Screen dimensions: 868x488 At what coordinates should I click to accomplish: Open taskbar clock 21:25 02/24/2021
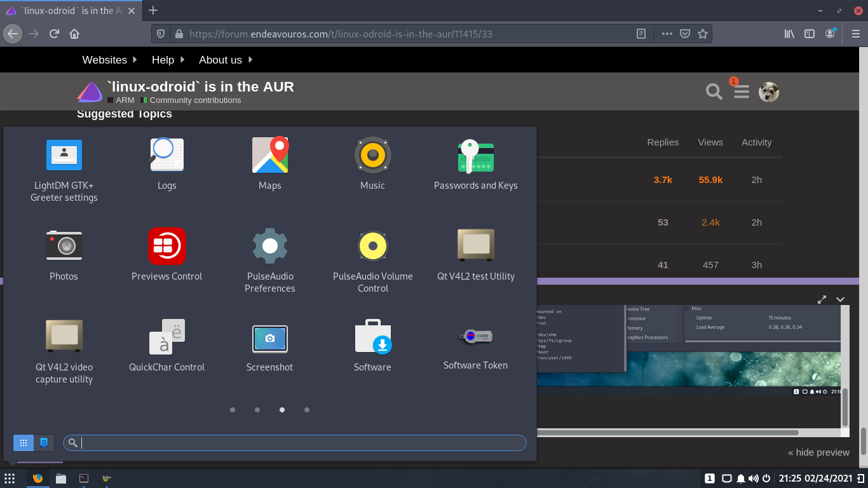815,478
